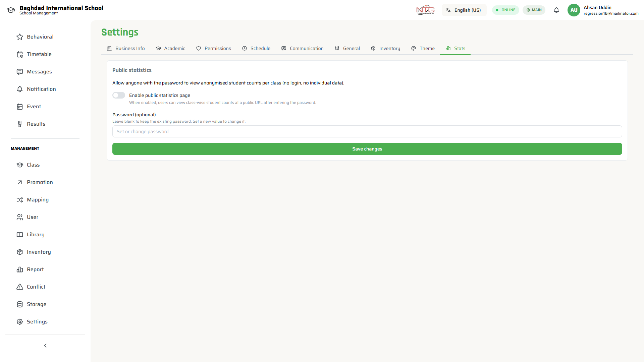Screen dimensions: 644x362
Task: Select the General tab
Action: click(347, 48)
